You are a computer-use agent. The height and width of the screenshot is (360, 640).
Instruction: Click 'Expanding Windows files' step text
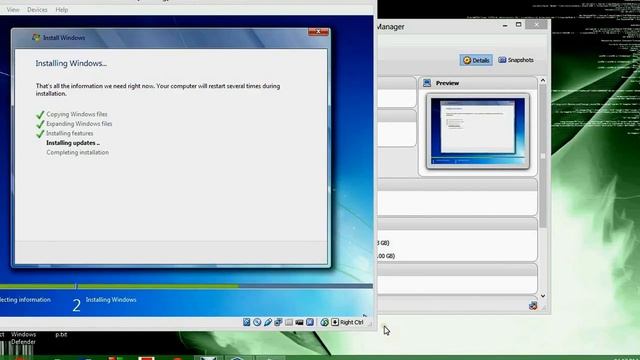pos(79,124)
